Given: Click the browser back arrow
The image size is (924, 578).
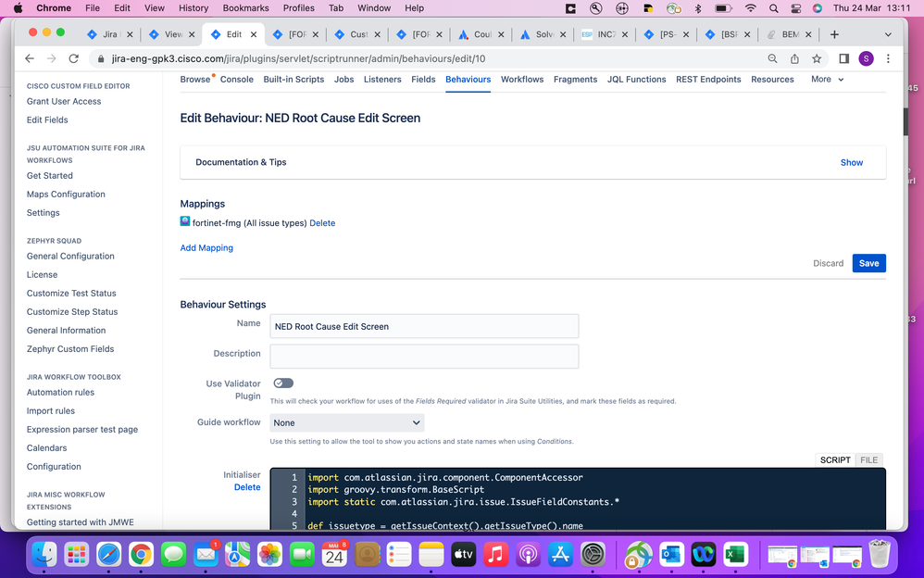Looking at the screenshot, I should pyautogui.click(x=30, y=58).
